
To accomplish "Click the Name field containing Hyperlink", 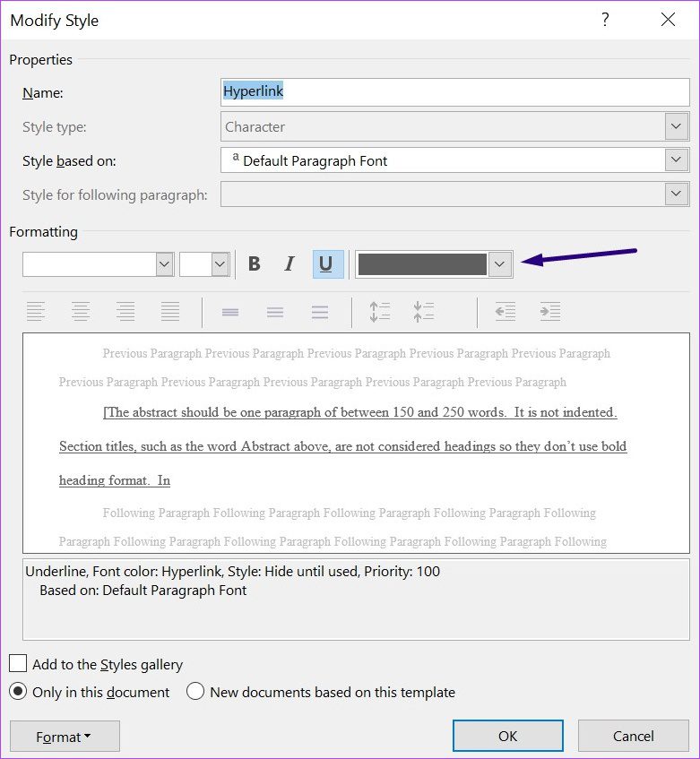I will pyautogui.click(x=454, y=91).
